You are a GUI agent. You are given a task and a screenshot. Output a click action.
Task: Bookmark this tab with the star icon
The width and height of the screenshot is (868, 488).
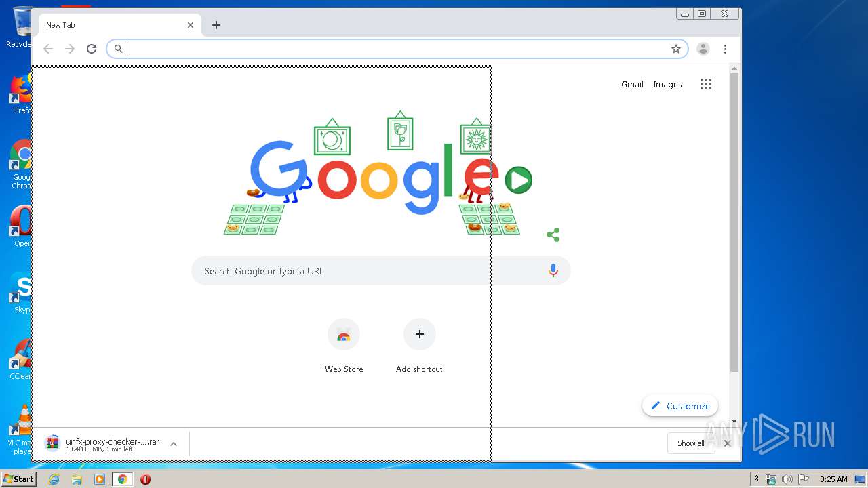click(676, 49)
